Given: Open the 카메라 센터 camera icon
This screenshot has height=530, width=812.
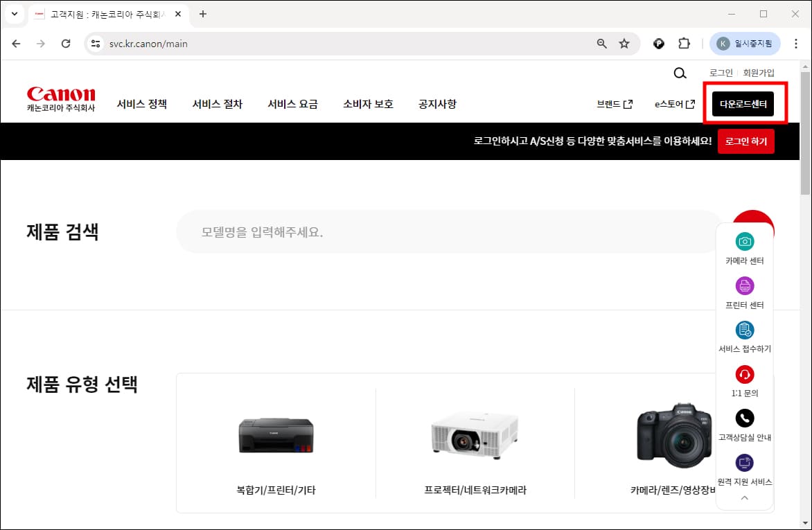Looking at the screenshot, I should (745, 242).
